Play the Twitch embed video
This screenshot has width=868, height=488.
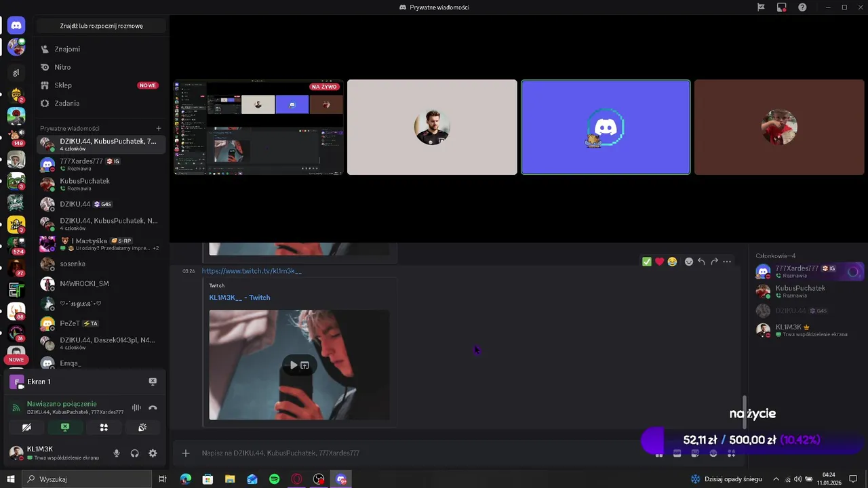point(293,365)
